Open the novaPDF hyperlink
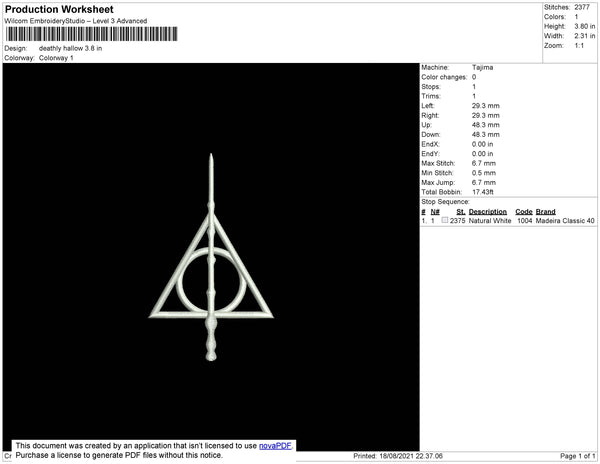Image resolution: width=600 pixels, height=464 pixels. (x=275, y=446)
